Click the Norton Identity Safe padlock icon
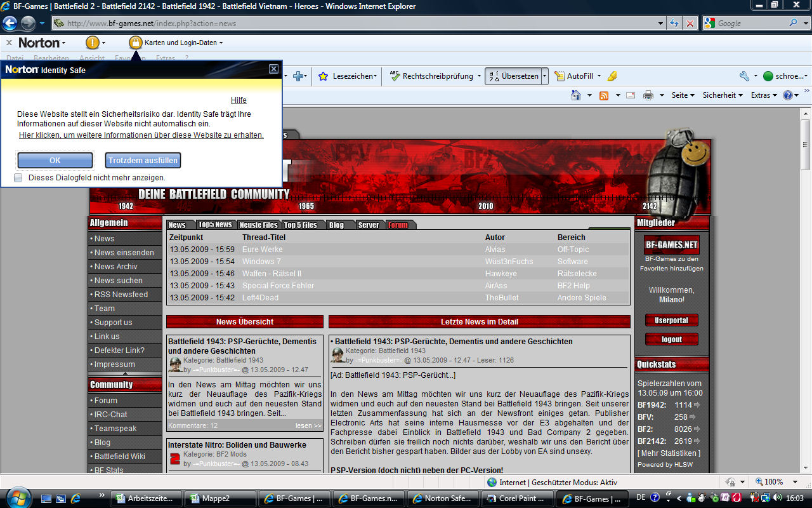This screenshot has width=812, height=508. tap(136, 43)
